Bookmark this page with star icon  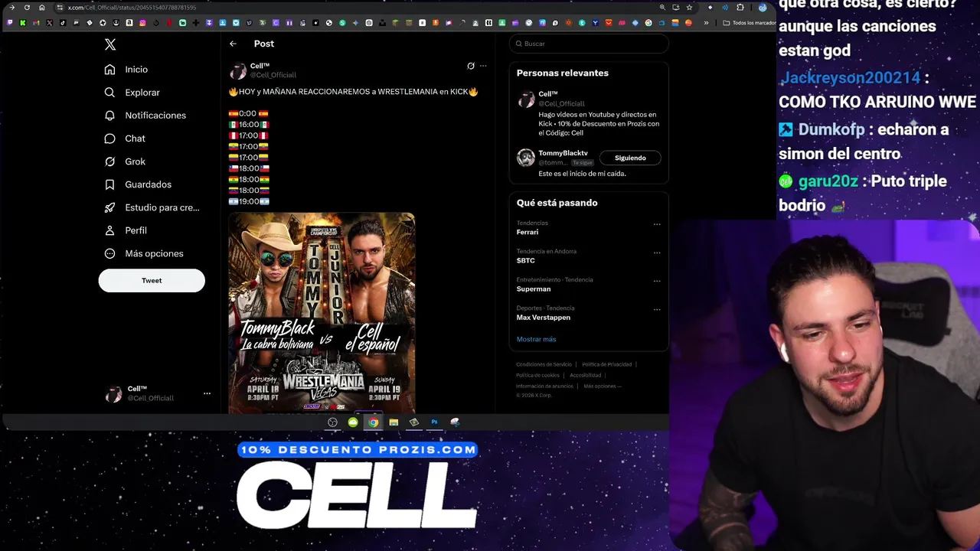689,8
